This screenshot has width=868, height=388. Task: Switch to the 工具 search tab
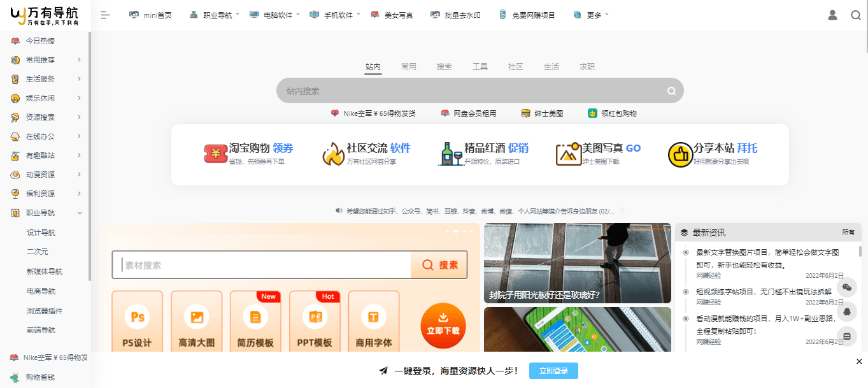click(x=480, y=66)
